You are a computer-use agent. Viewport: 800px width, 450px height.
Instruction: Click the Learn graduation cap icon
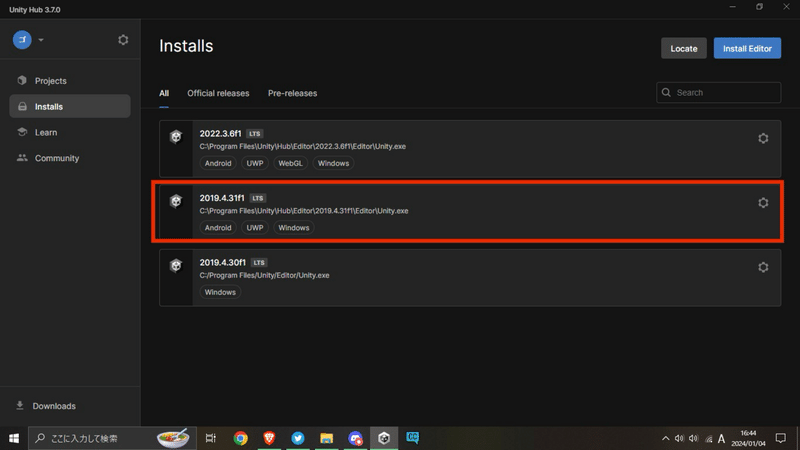coord(22,132)
